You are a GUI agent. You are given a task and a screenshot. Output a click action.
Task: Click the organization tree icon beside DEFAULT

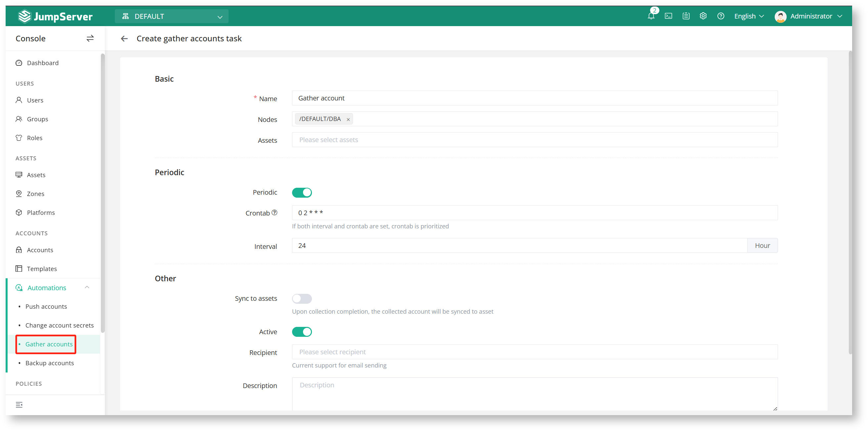point(126,16)
